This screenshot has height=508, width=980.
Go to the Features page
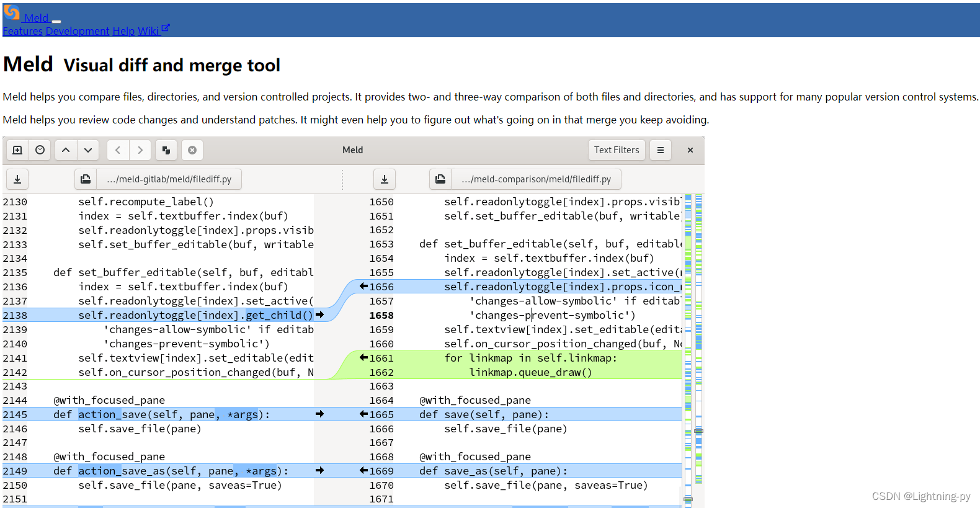(22, 31)
